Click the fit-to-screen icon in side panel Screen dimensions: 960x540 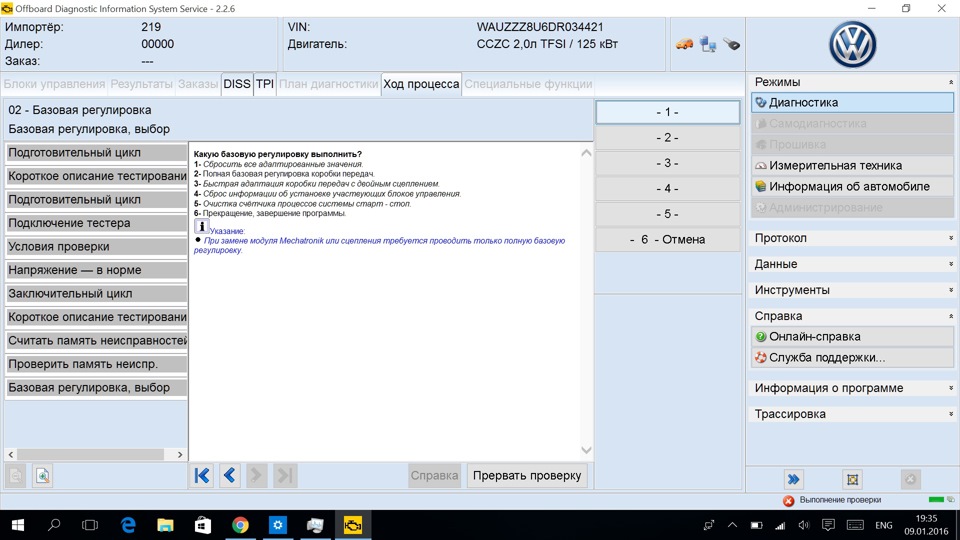(x=852, y=479)
